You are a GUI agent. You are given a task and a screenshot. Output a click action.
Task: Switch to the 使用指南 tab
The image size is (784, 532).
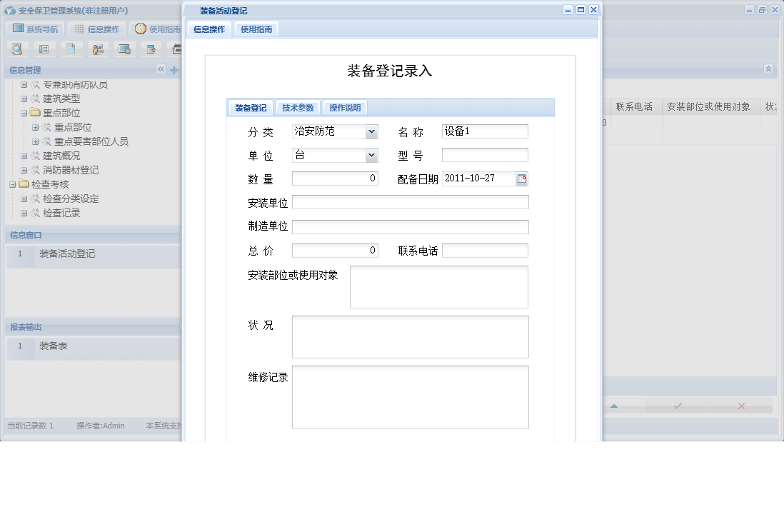pyautogui.click(x=255, y=29)
